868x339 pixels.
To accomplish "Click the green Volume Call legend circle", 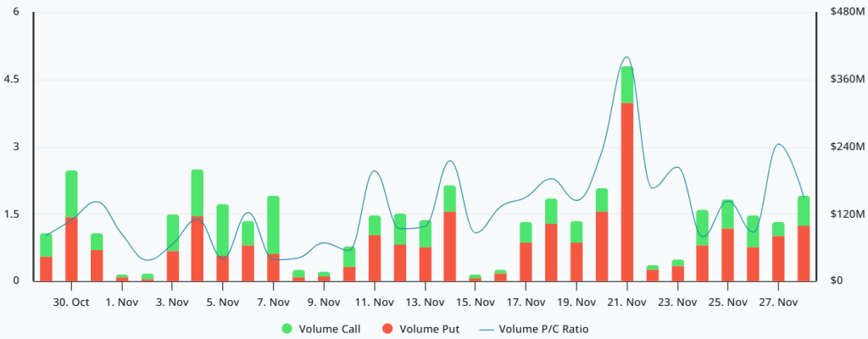I will tap(287, 329).
